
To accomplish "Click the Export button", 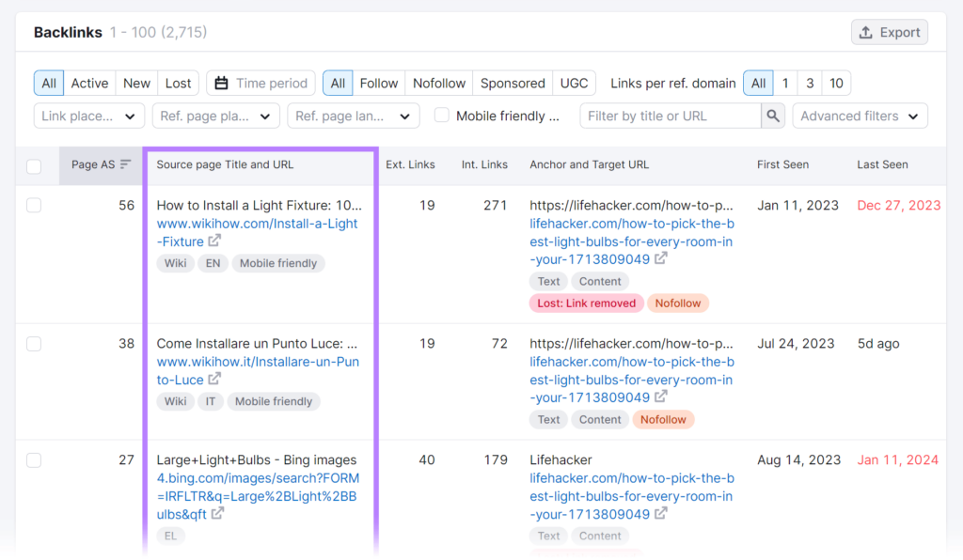I will pyautogui.click(x=890, y=33).
